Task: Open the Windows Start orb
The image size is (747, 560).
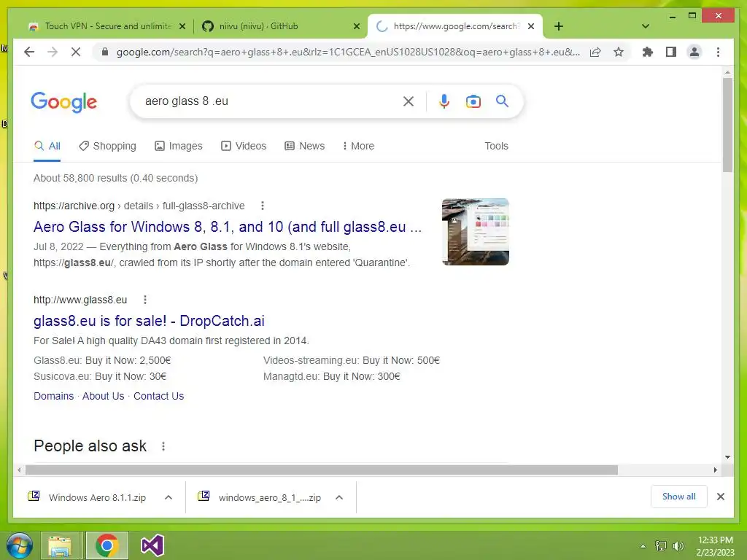Action: (x=20, y=545)
